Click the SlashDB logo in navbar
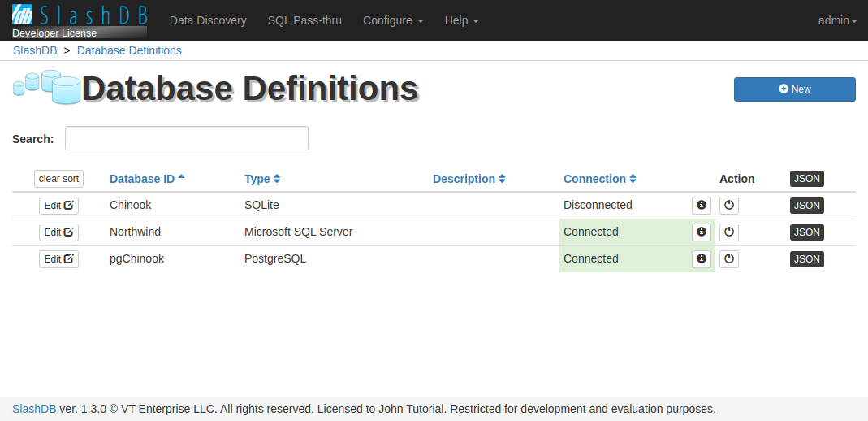This screenshot has width=868, height=421. click(80, 15)
